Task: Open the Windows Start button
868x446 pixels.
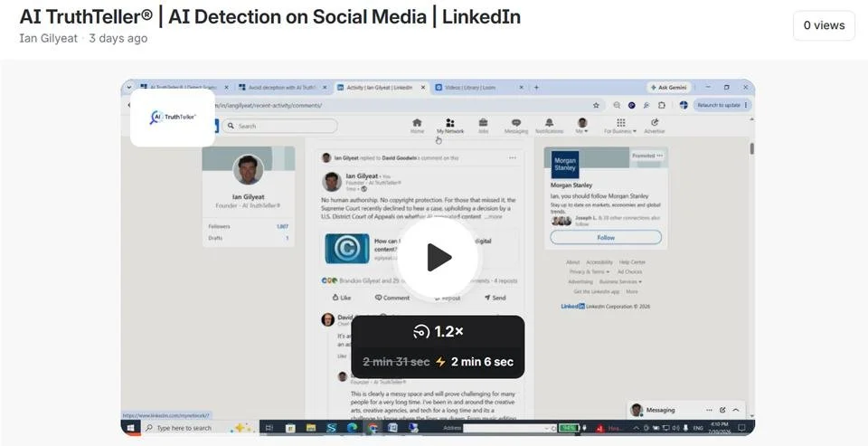Action: (131, 428)
